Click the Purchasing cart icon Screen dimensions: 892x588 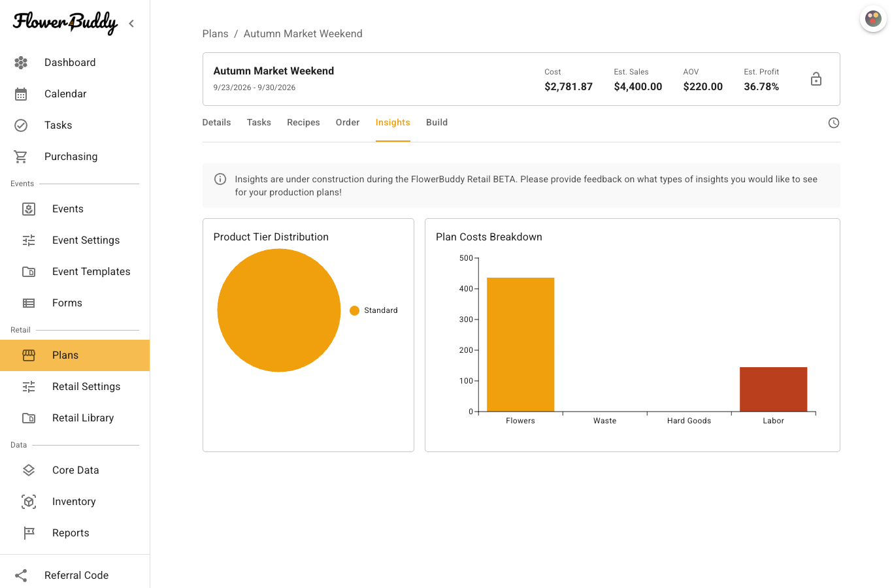point(21,157)
